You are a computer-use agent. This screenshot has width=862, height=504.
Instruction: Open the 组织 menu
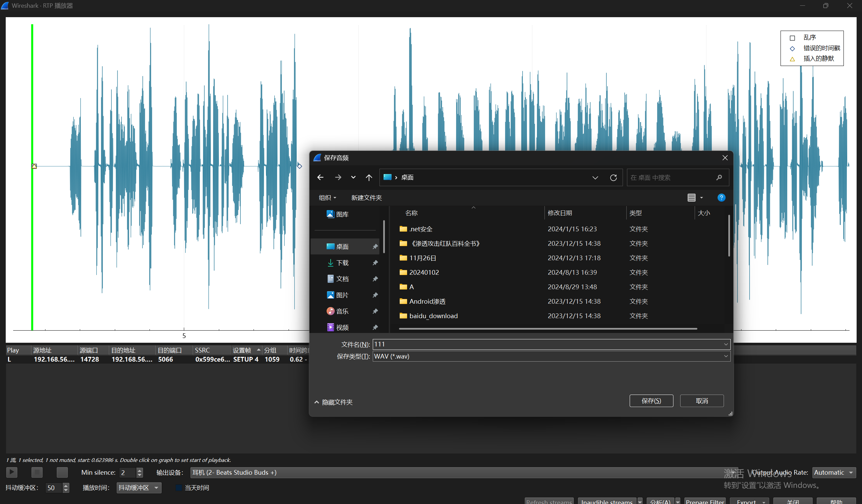click(x=327, y=198)
